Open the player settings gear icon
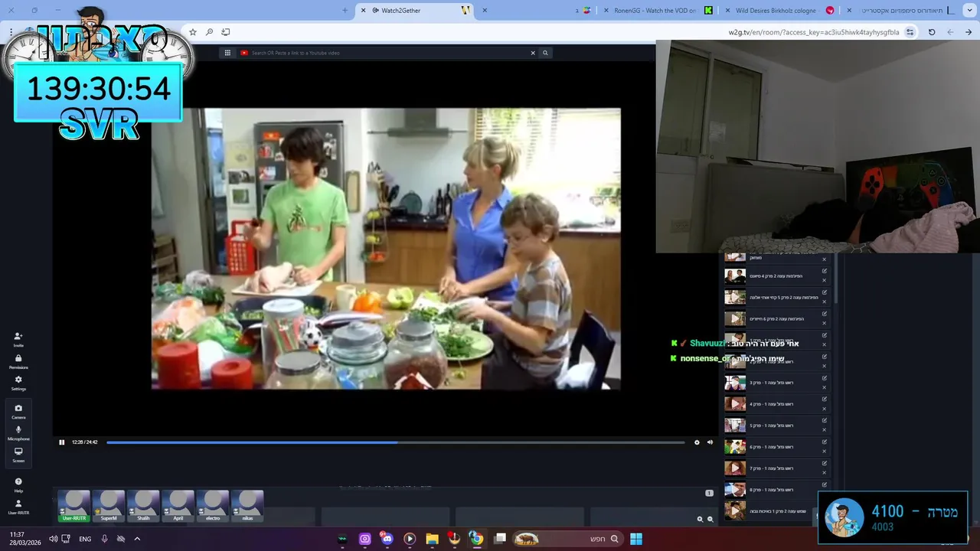This screenshot has width=980, height=551. (x=697, y=442)
